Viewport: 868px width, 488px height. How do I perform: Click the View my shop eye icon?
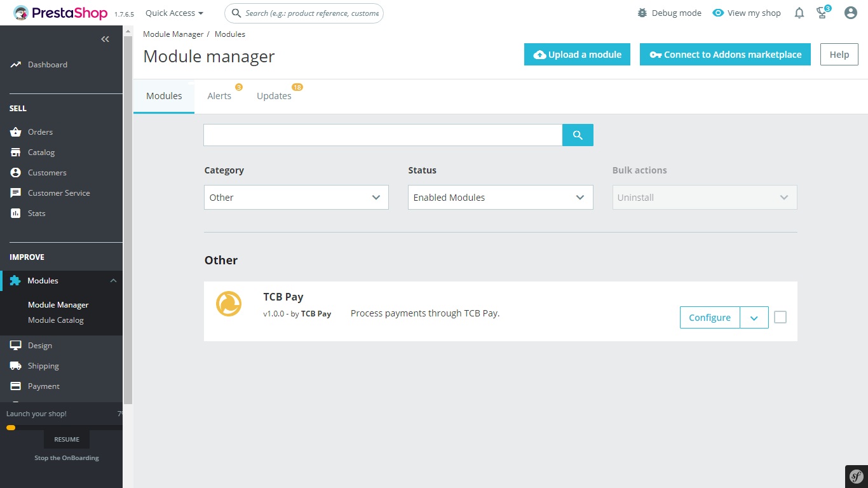tap(718, 13)
